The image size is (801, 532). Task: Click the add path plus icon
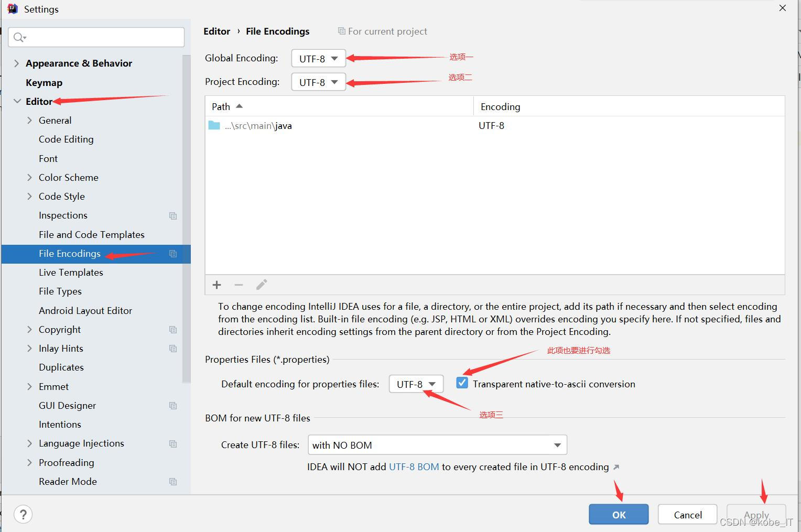[x=217, y=285]
